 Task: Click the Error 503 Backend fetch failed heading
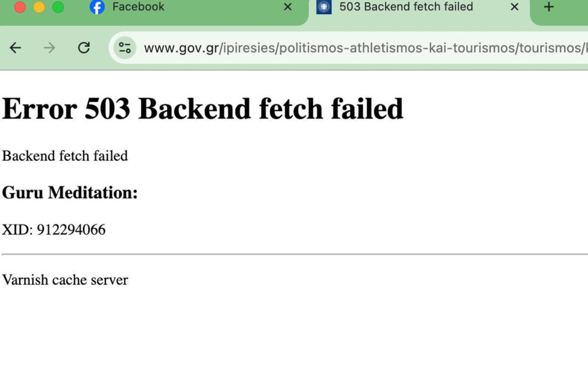coord(202,109)
